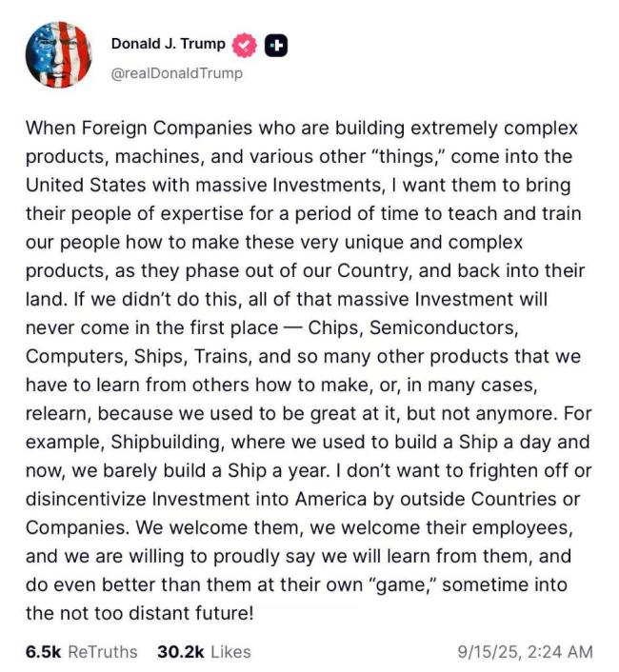Click the red verified checkmark badge
Viewport: 619px width, 672px height.
pos(246,45)
